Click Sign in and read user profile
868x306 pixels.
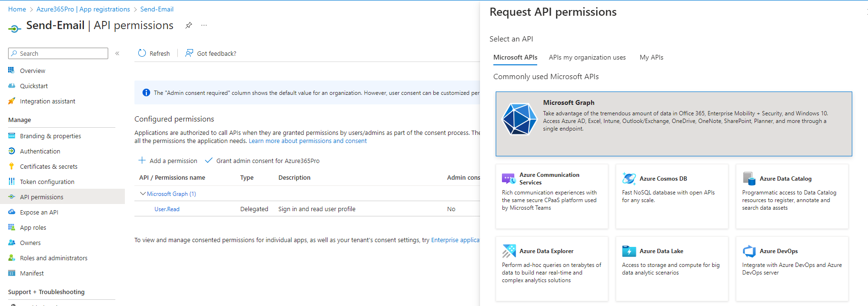pos(317,209)
